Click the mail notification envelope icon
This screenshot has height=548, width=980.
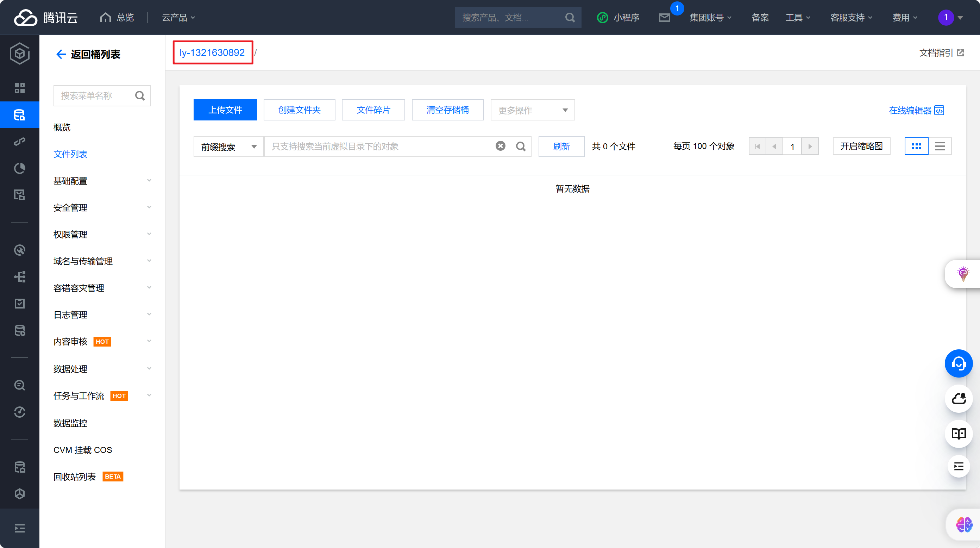[664, 18]
